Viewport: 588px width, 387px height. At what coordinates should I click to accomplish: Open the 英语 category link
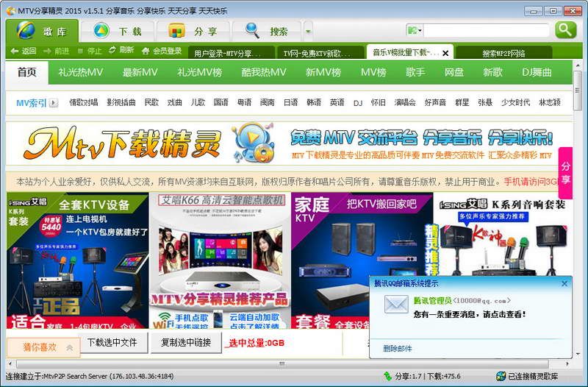pos(337,102)
